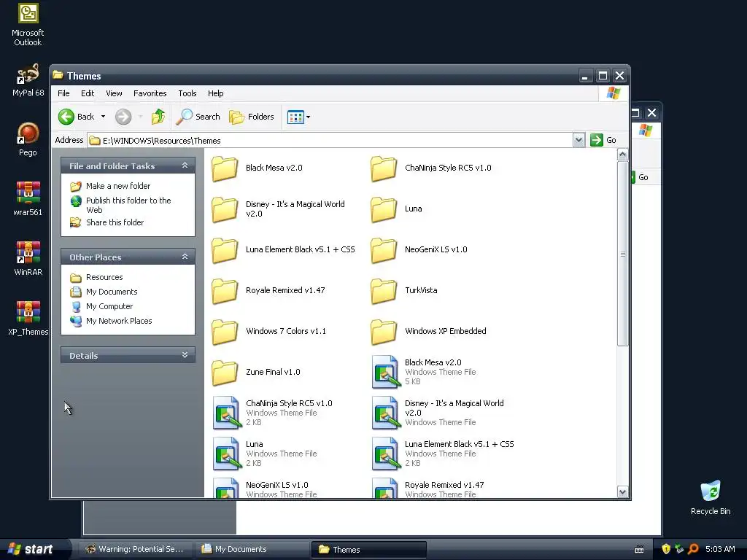Expand the Details panel

tap(185, 355)
